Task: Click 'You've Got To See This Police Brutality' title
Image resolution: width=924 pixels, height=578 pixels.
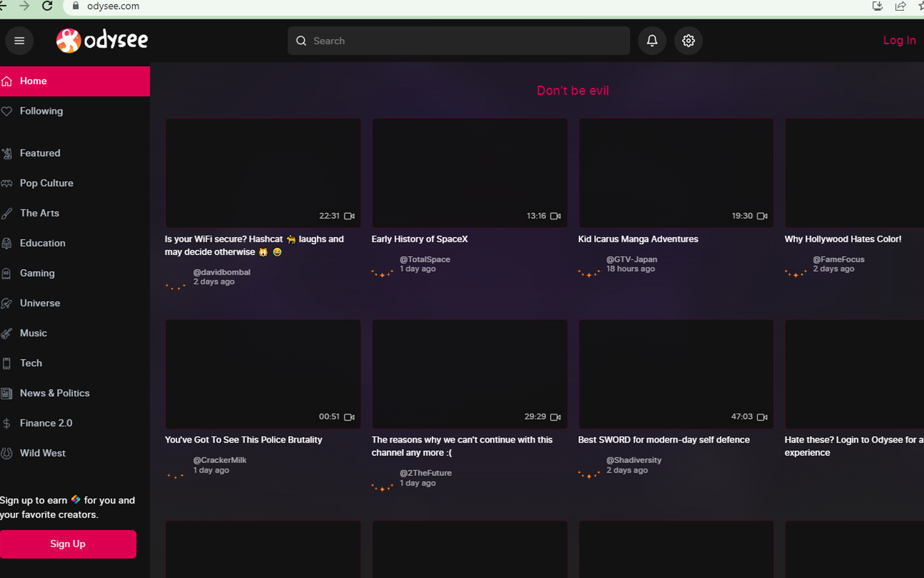Action: (243, 440)
